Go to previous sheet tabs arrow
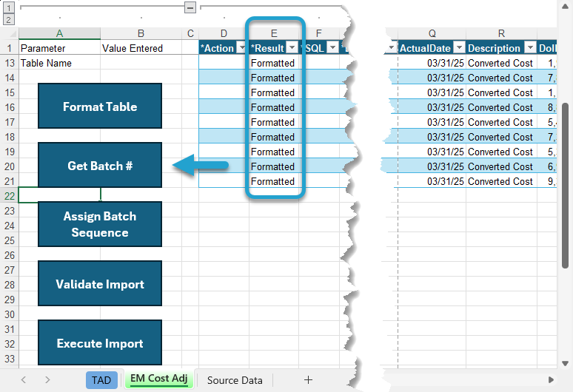Viewport: 573px width, 392px height. click(x=24, y=380)
